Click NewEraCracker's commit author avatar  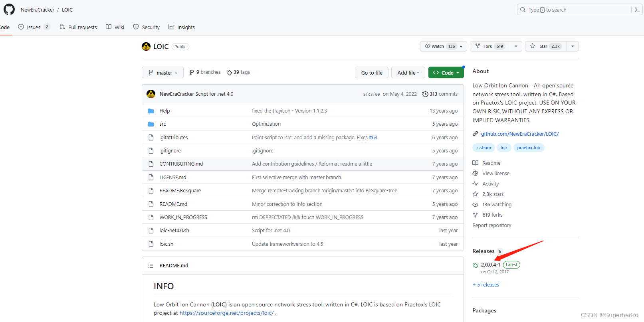(x=151, y=94)
